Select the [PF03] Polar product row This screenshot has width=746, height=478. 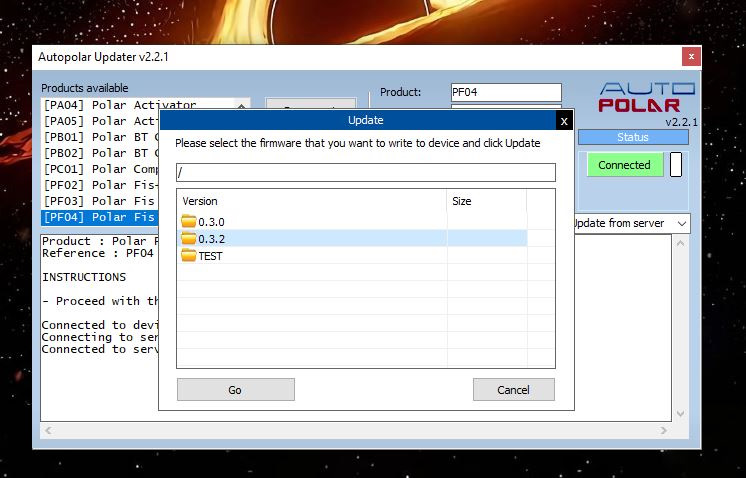[100, 201]
